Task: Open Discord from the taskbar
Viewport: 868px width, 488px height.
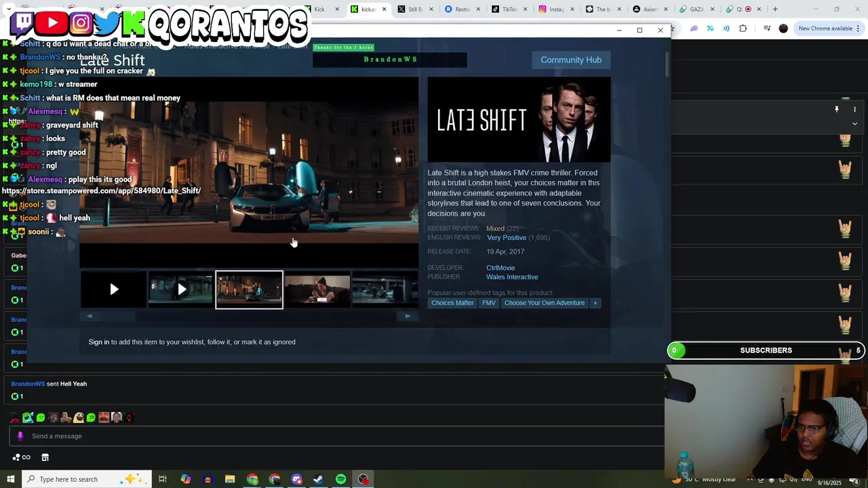Action: (x=296, y=479)
